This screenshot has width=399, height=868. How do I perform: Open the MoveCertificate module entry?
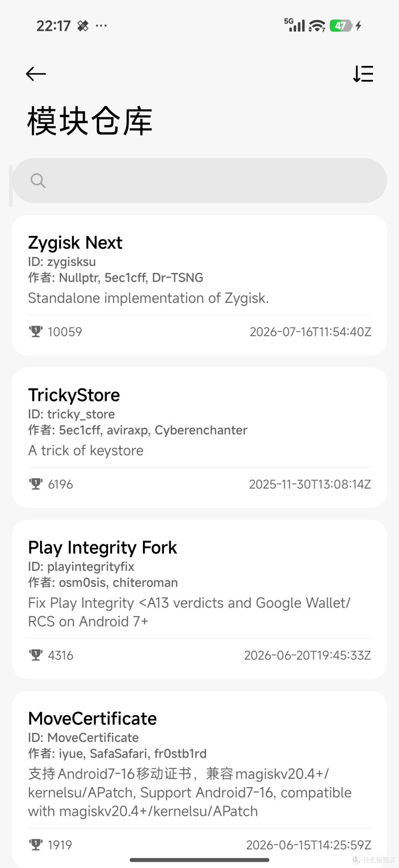[199, 779]
